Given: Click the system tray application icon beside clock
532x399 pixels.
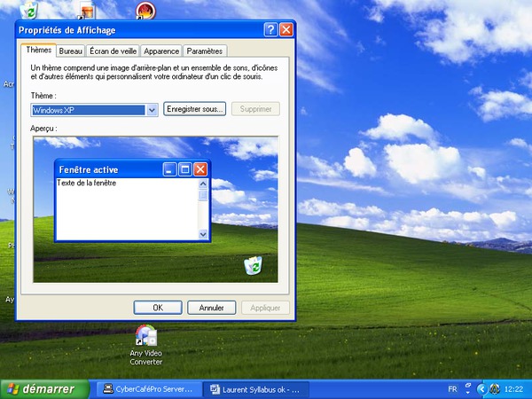Looking at the screenshot, I should [x=494, y=389].
